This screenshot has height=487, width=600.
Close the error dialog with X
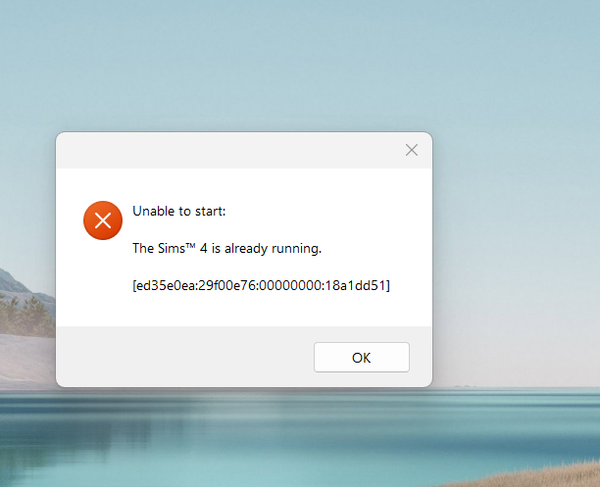click(x=412, y=150)
